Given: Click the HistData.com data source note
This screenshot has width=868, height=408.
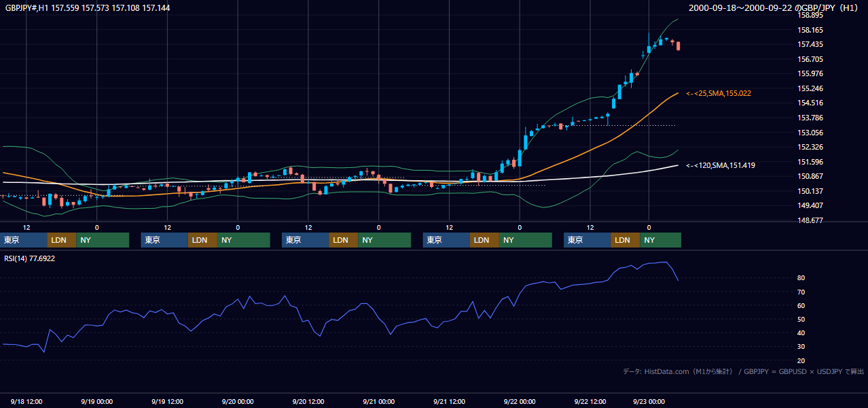Looking at the screenshot, I should 743,371.
